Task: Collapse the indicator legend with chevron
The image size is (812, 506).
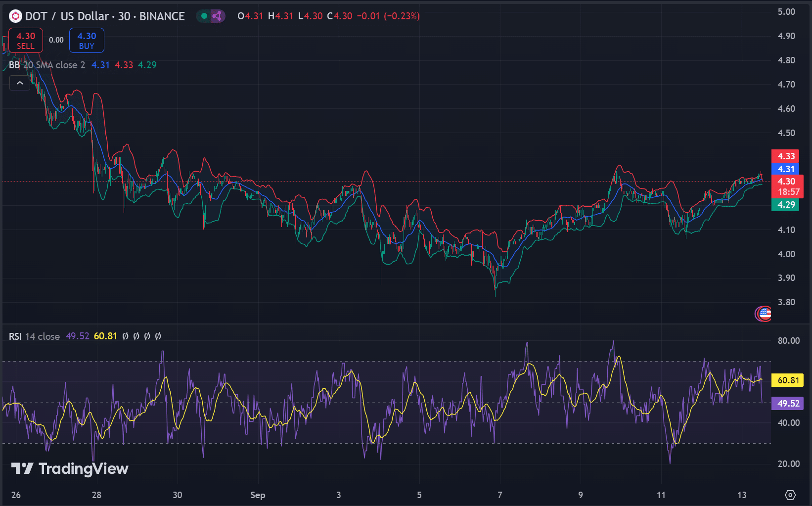Action: tap(20, 83)
